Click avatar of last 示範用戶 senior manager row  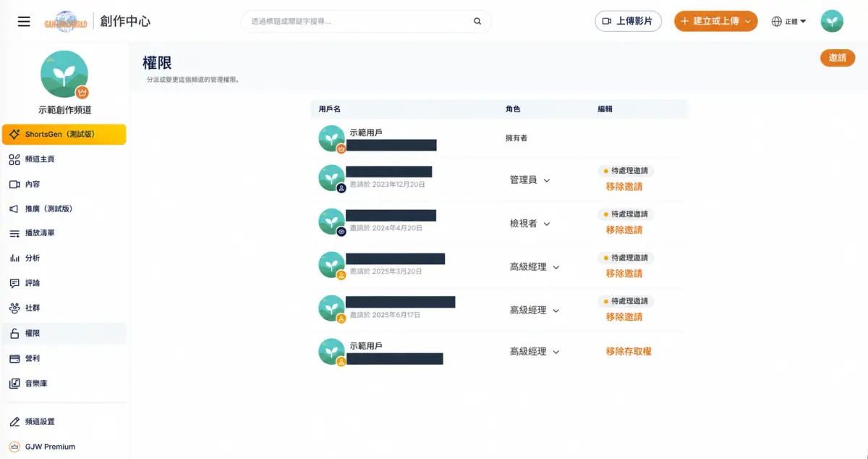click(x=332, y=352)
